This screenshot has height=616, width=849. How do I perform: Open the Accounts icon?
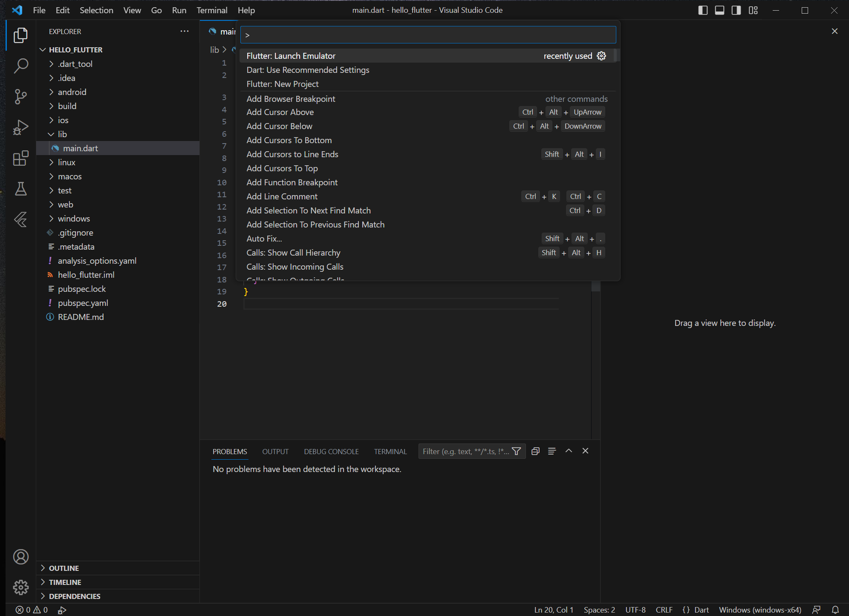click(20, 557)
